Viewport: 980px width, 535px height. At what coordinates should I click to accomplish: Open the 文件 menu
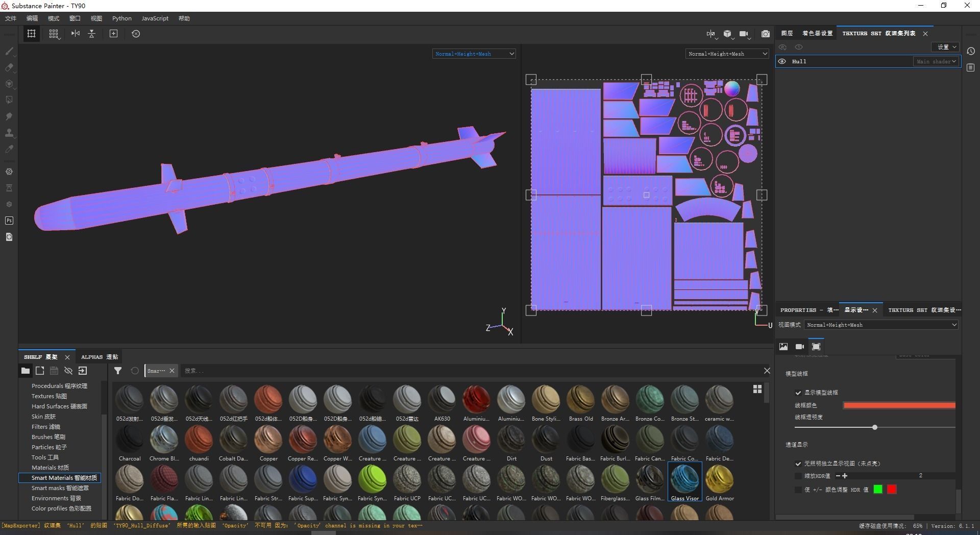click(11, 18)
